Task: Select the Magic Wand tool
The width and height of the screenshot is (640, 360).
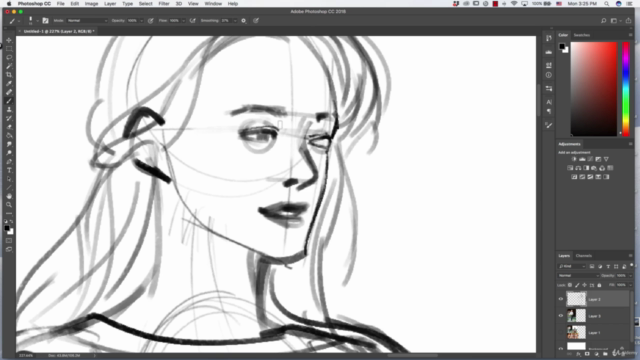Action: pos(9,66)
